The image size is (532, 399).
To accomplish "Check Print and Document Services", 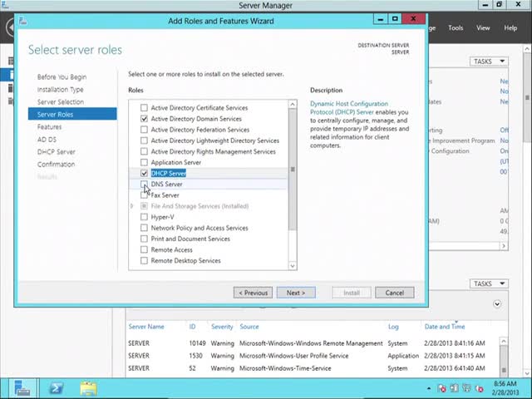I will click(x=144, y=239).
